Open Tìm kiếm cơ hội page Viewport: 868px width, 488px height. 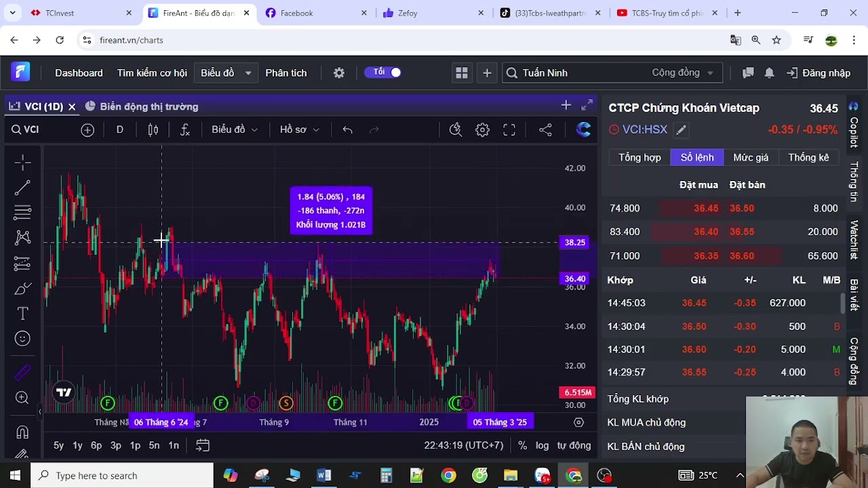tap(152, 73)
